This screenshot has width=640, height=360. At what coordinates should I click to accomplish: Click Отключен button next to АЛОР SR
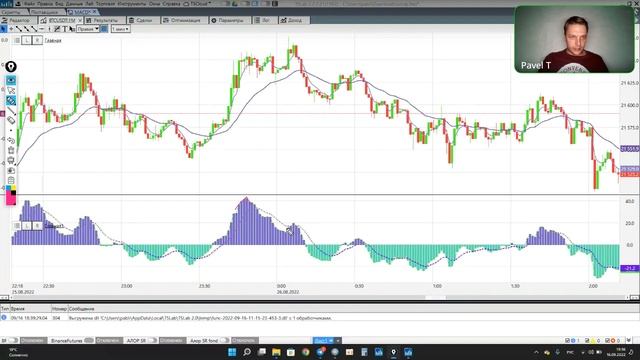tap(173, 340)
